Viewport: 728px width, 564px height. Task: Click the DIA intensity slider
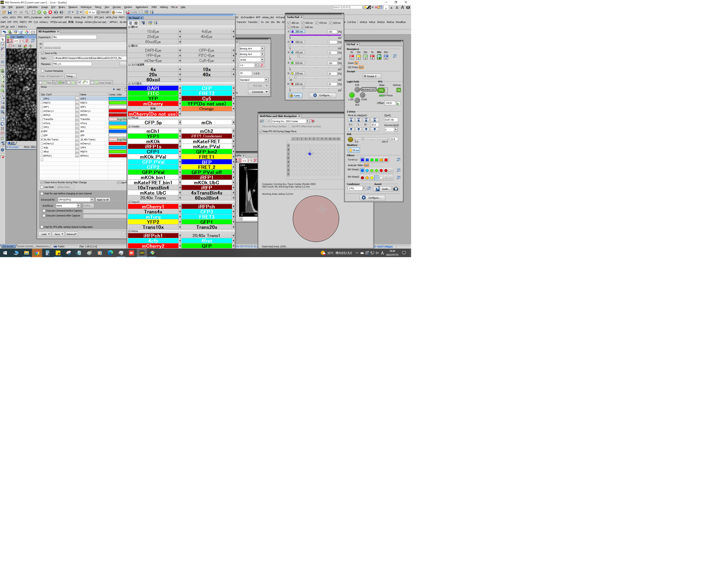[371, 139]
